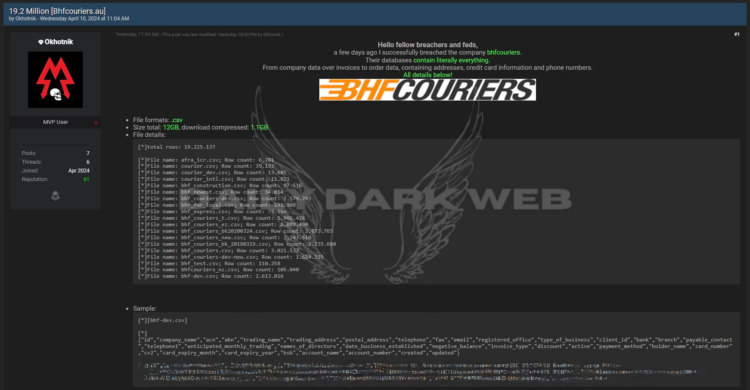Click inside the file details code block
750x390 pixels.
pos(436,212)
